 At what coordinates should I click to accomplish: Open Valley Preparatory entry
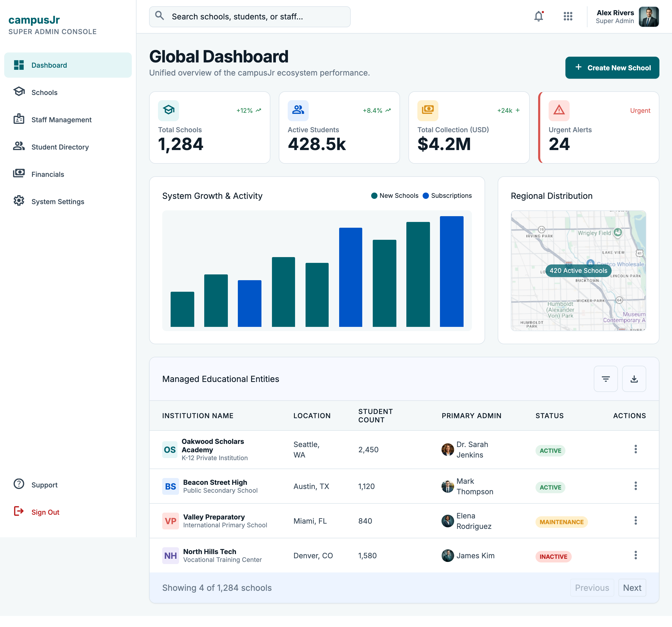tap(214, 517)
